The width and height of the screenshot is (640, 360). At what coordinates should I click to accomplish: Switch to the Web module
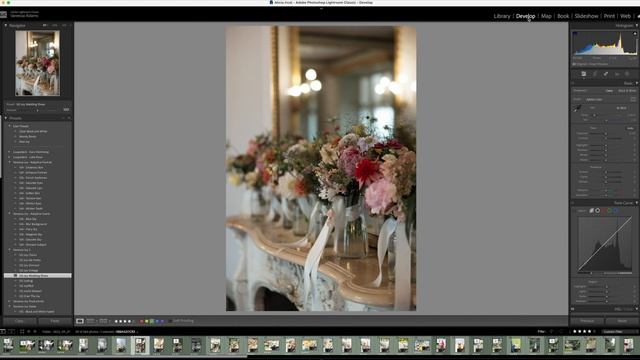625,16
